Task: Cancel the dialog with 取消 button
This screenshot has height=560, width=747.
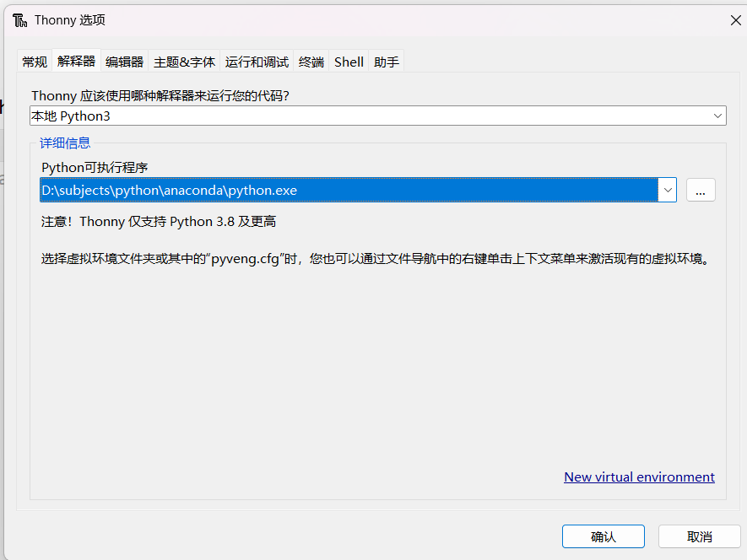Action: click(700, 536)
